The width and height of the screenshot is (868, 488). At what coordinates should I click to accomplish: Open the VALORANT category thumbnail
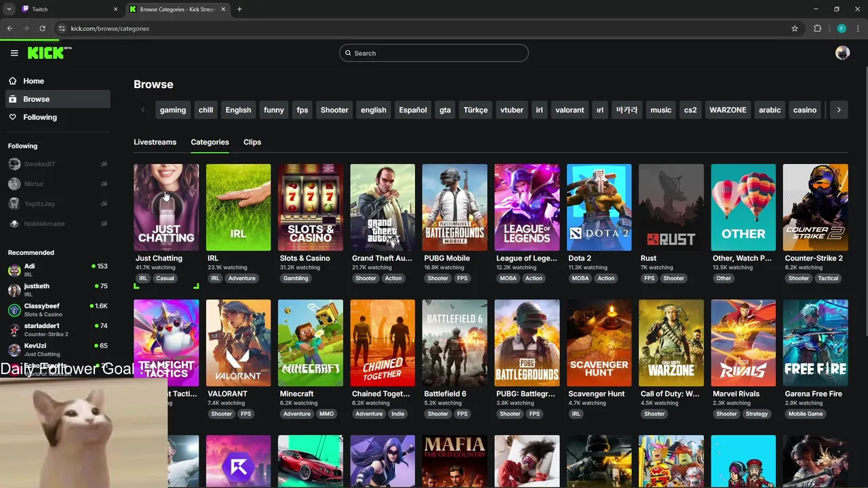238,343
